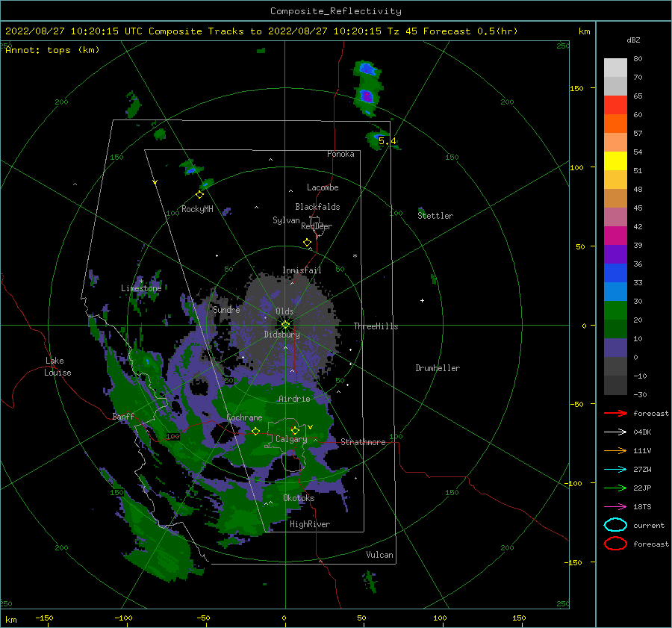
Task: Click the Vulcan label
Action: point(379,555)
